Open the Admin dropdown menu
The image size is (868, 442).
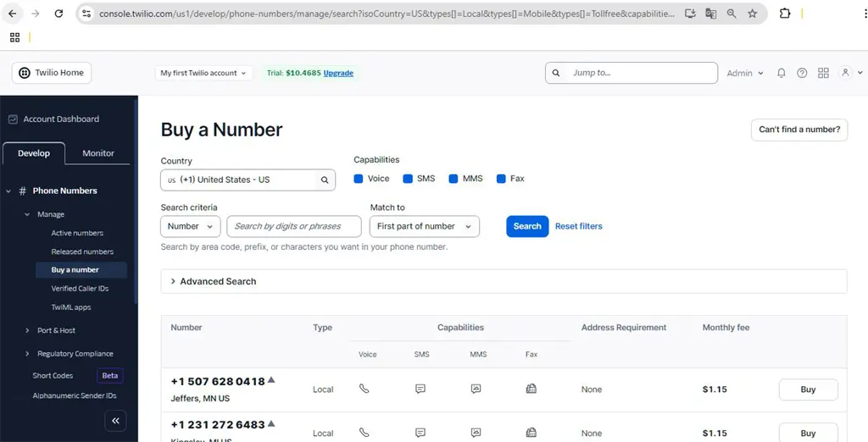744,73
